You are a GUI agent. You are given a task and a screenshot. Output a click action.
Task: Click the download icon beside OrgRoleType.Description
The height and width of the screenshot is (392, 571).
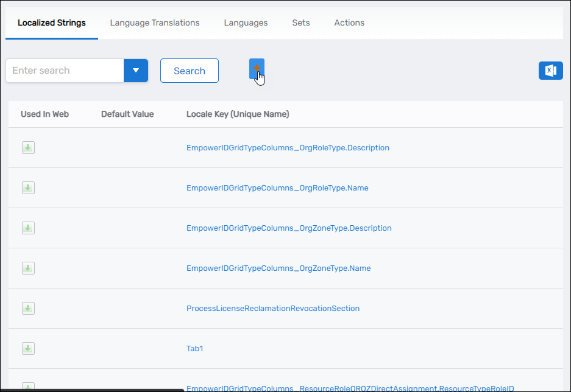(x=28, y=147)
